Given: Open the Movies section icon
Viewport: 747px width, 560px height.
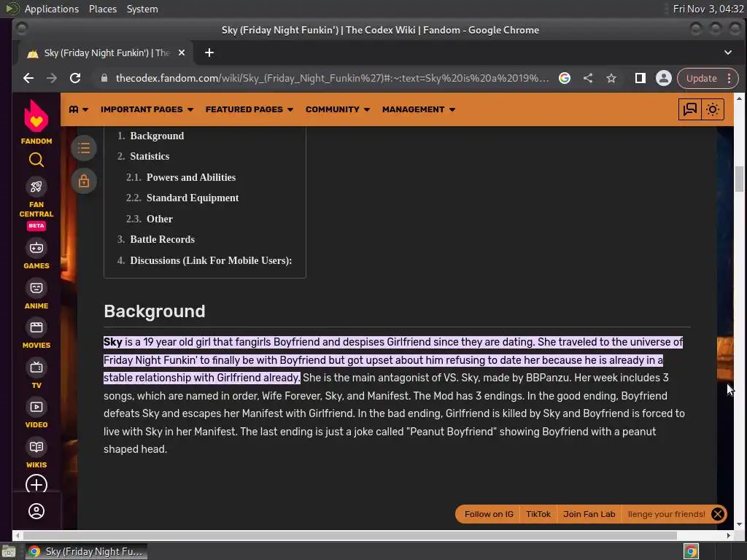Looking at the screenshot, I should (36, 327).
